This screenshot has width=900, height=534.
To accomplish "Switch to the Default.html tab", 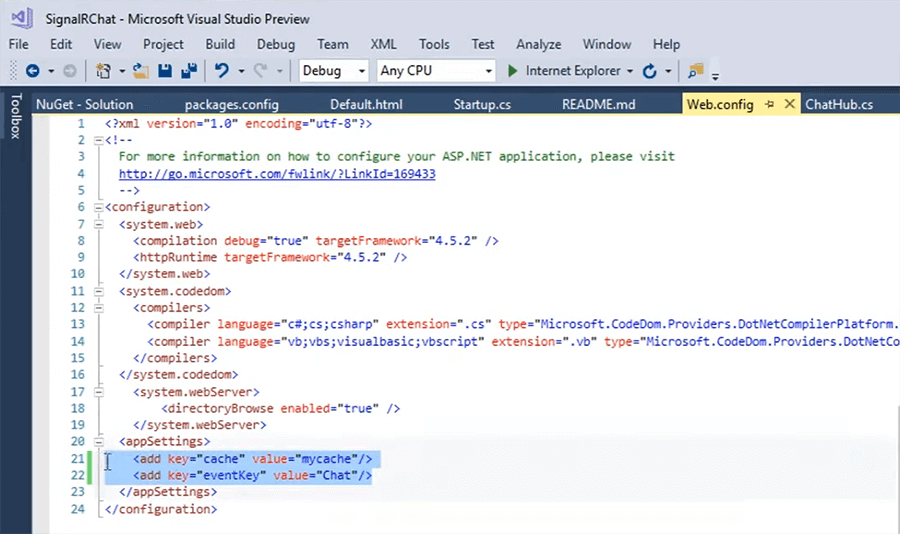I will point(366,105).
